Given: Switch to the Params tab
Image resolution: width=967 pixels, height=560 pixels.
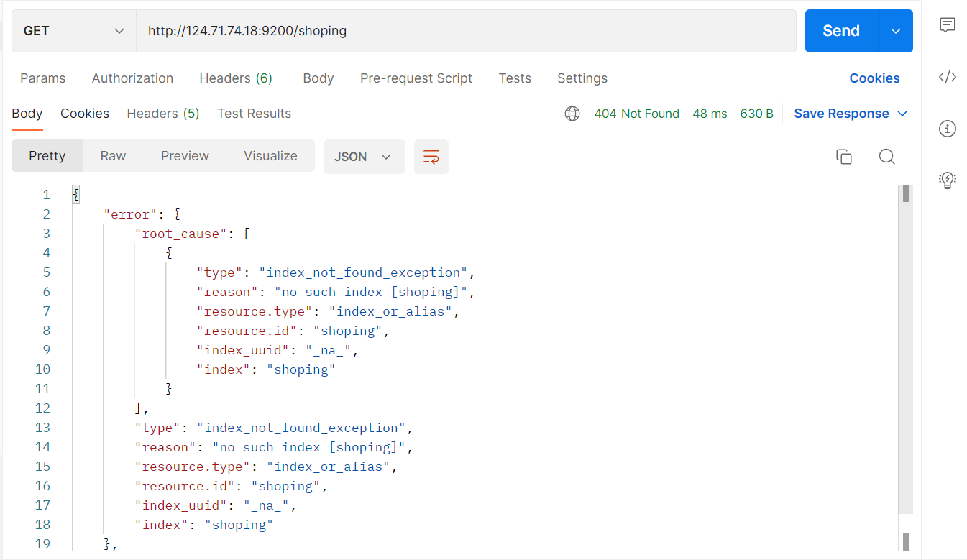Looking at the screenshot, I should tap(42, 78).
